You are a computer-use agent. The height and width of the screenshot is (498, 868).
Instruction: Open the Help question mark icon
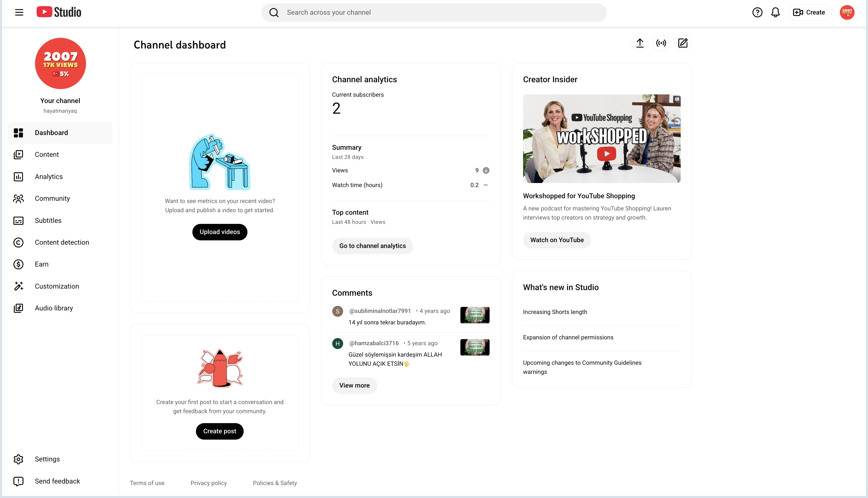point(757,12)
